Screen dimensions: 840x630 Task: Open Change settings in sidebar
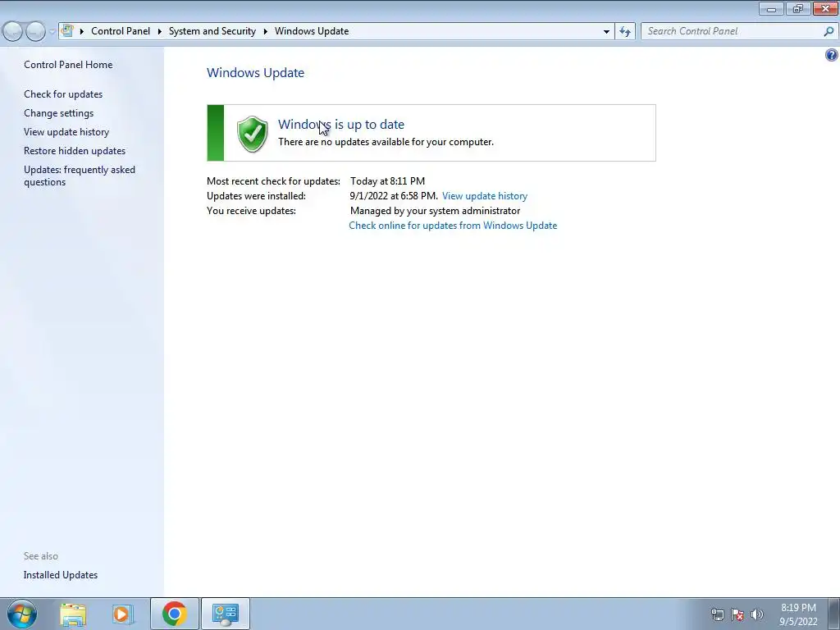coord(58,113)
